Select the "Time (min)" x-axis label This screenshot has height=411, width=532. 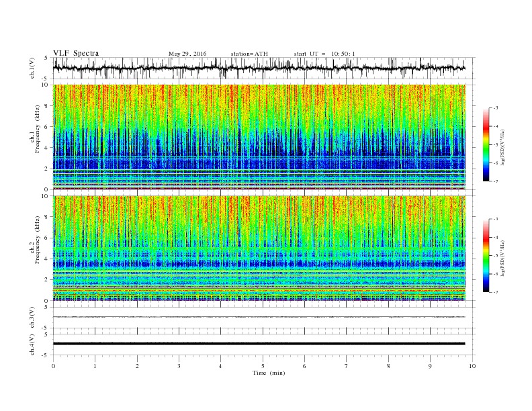tap(269, 373)
